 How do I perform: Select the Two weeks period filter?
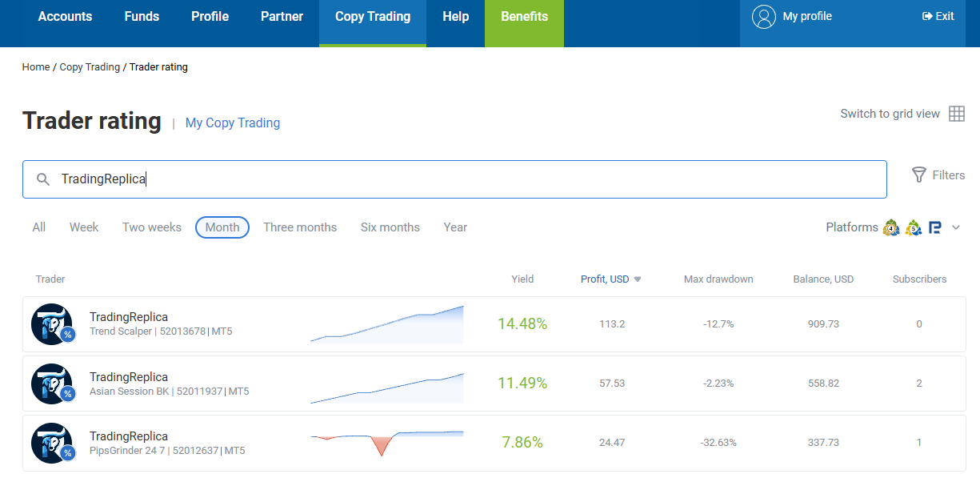pyautogui.click(x=152, y=227)
